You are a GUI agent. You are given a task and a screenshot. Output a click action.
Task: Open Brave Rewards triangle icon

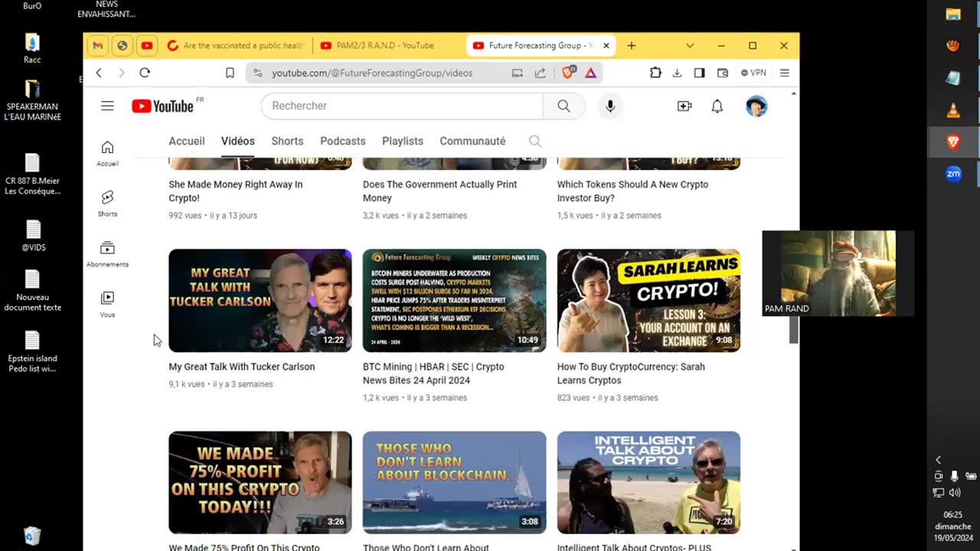[x=591, y=73]
